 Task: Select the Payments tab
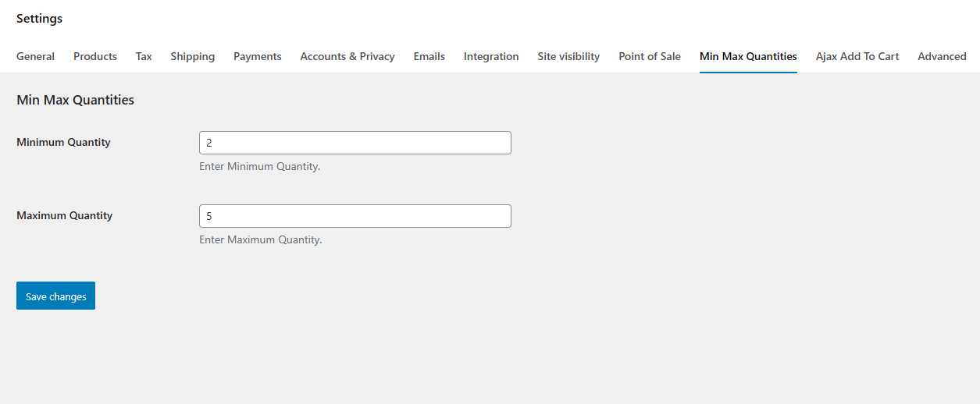click(x=257, y=56)
